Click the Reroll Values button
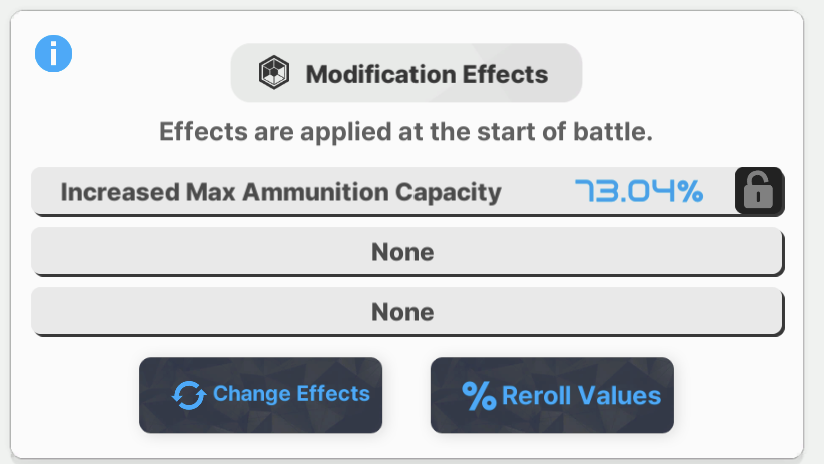824x464 pixels. [x=552, y=395]
